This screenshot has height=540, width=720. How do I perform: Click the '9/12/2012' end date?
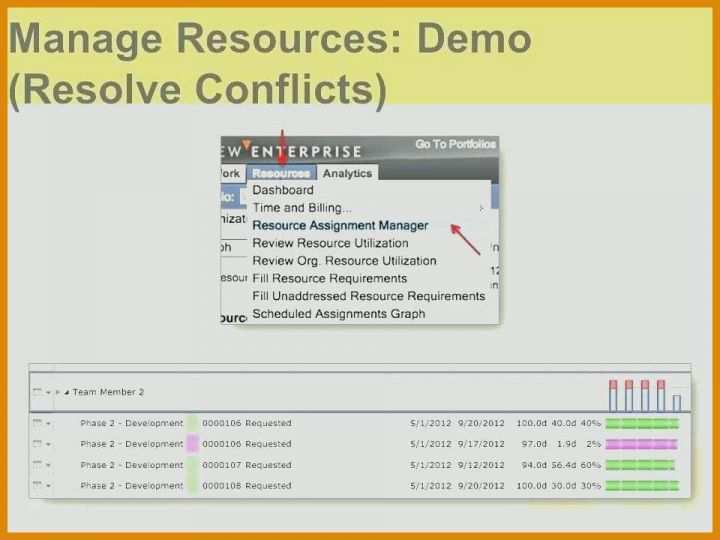481,465
